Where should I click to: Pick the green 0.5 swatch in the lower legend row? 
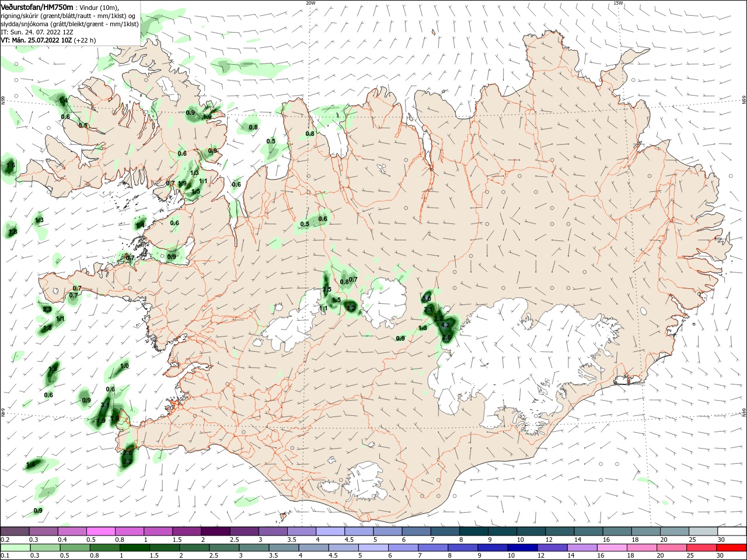pos(75,548)
